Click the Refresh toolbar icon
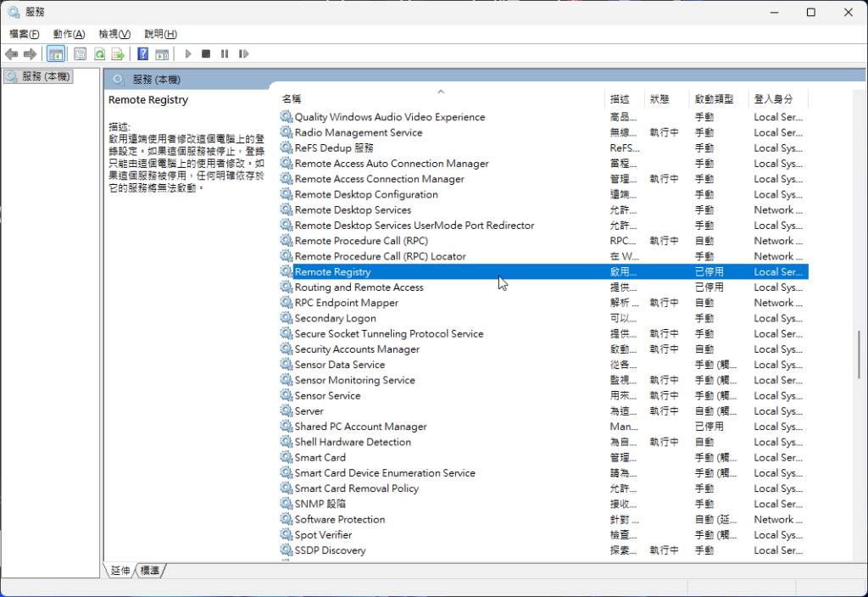Screen dimensions: 868x597 (x=99, y=54)
